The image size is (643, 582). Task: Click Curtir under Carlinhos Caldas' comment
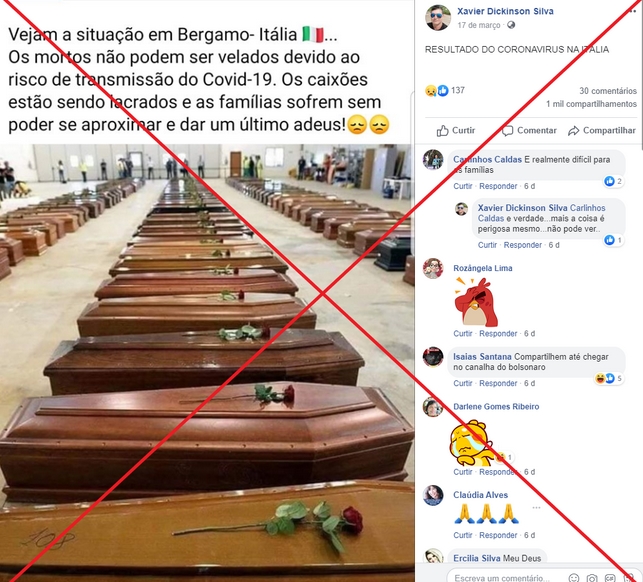463,186
